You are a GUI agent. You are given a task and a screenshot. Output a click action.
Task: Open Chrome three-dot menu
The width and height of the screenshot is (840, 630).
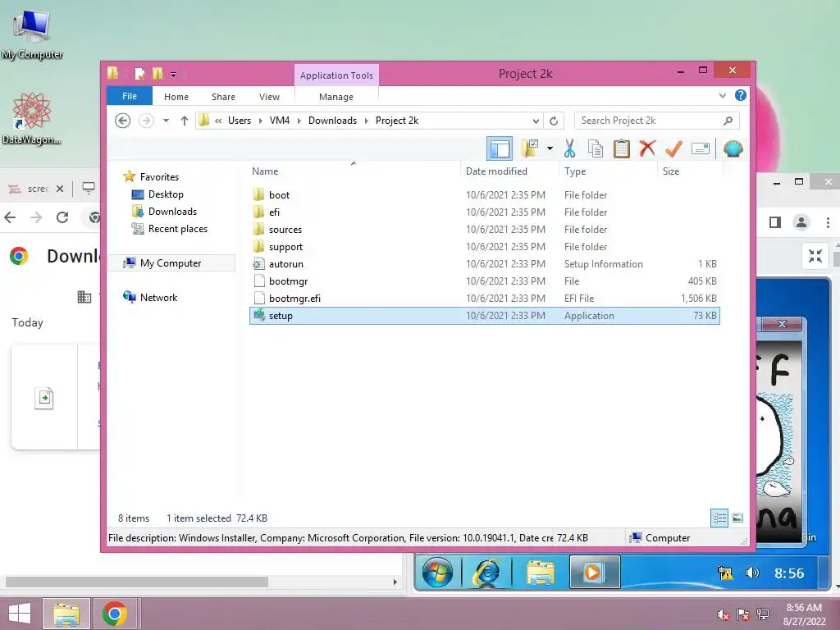click(828, 222)
